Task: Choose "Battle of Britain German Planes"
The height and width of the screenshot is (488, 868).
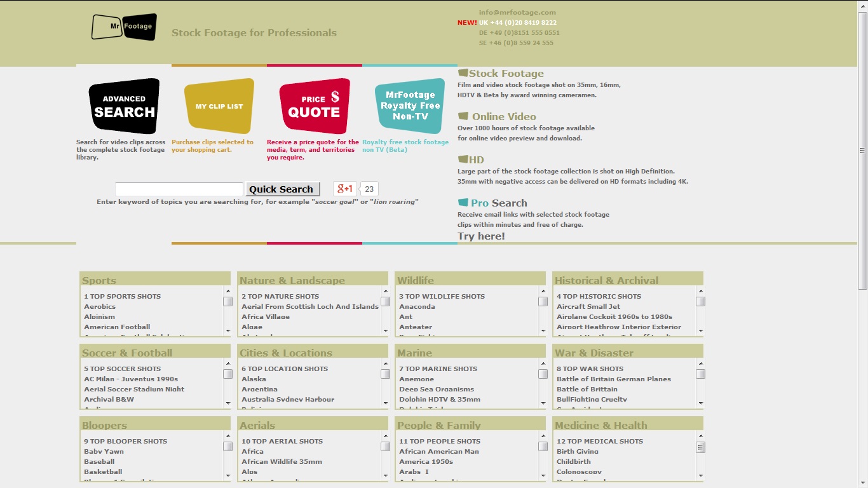Action: pyautogui.click(x=614, y=379)
